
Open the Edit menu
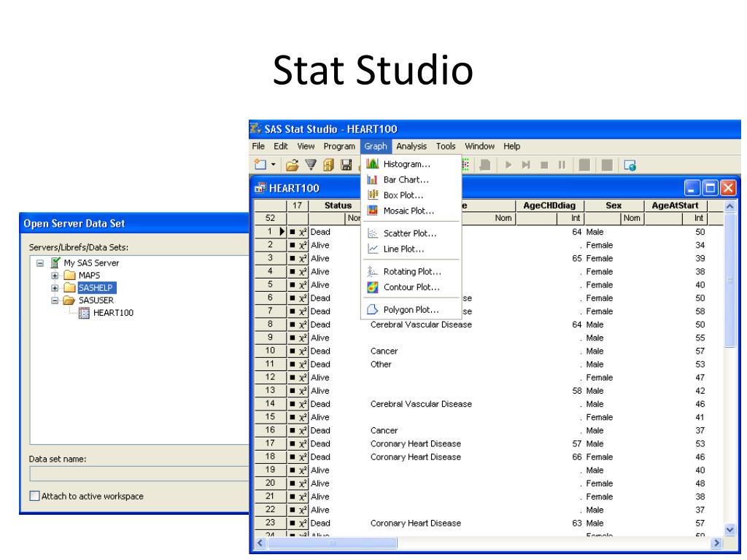[281, 146]
